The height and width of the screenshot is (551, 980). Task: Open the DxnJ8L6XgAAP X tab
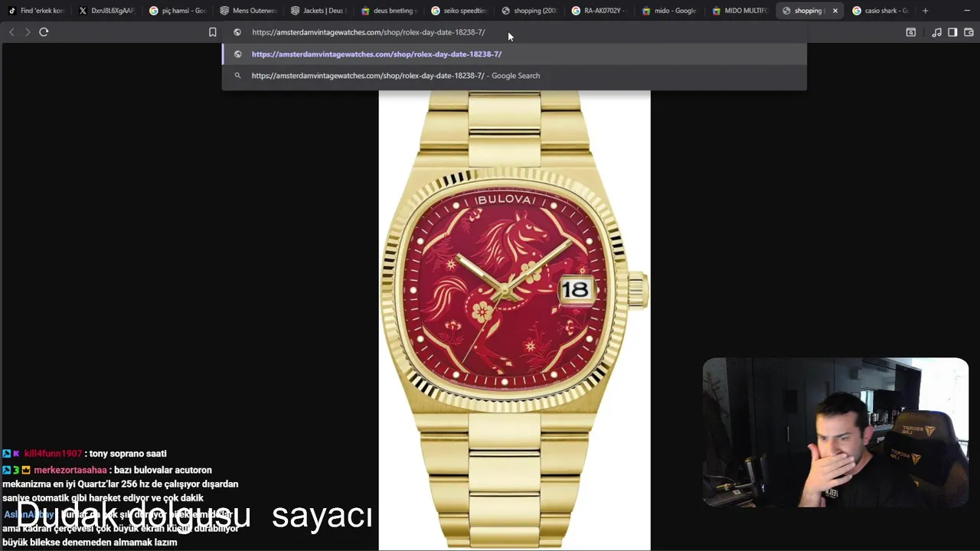pos(106,11)
